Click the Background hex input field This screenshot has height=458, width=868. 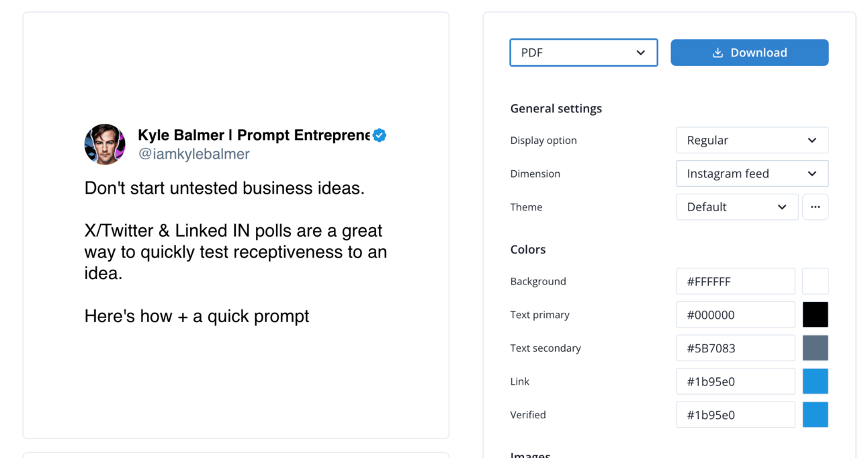click(x=735, y=281)
